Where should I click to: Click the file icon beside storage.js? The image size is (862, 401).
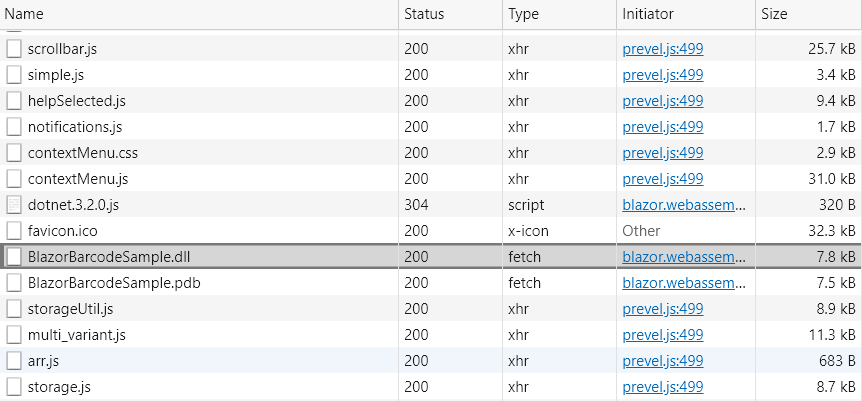(14, 387)
